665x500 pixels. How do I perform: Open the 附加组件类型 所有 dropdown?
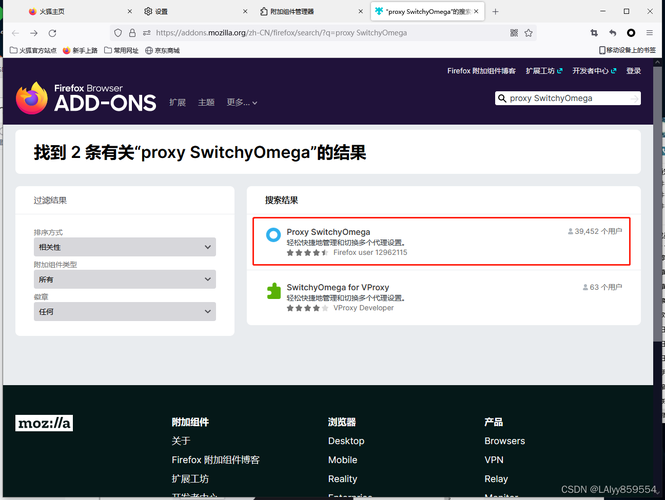(x=125, y=279)
